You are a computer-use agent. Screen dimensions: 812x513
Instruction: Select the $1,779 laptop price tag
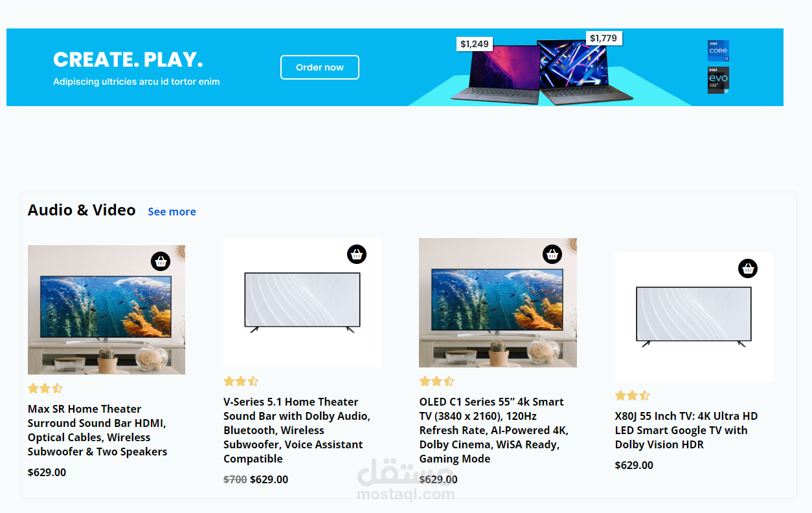tap(603, 38)
